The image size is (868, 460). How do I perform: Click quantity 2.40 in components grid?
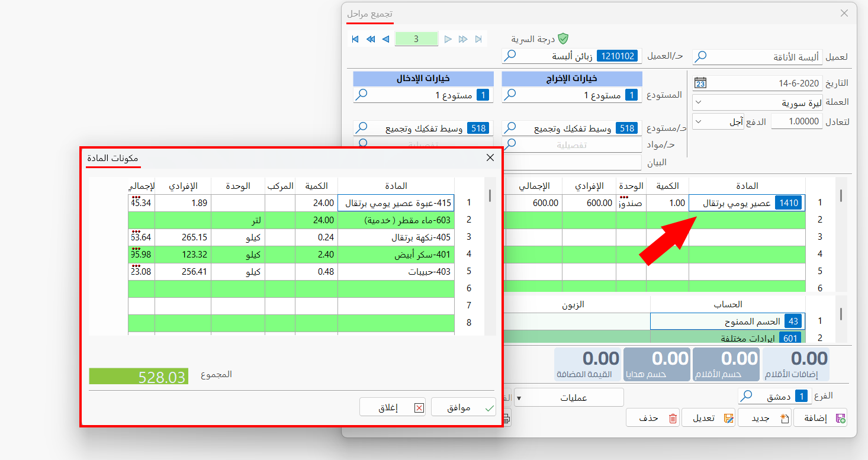tap(316, 255)
